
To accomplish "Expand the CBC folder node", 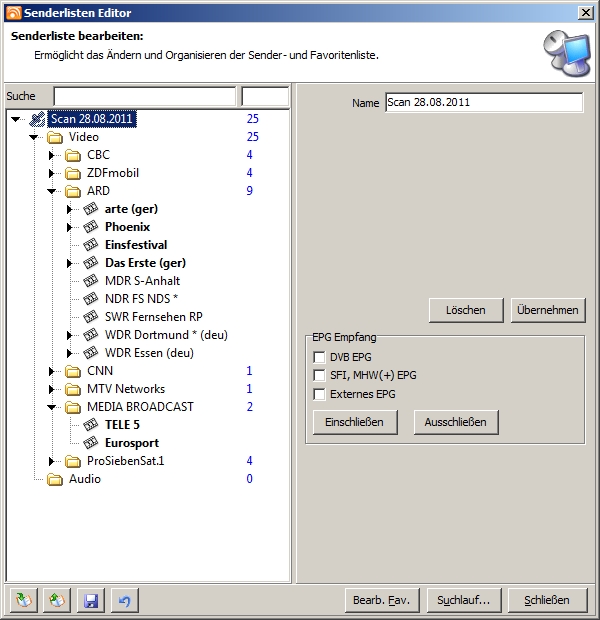I will (x=51, y=155).
